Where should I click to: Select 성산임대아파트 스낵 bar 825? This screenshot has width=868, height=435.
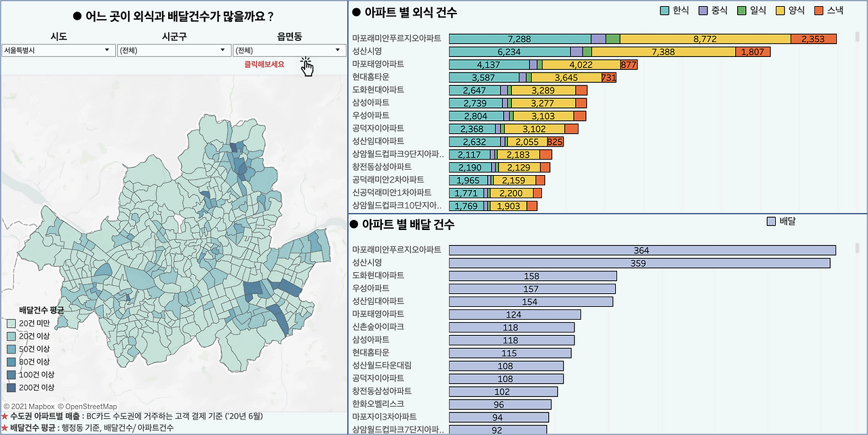[555, 141]
